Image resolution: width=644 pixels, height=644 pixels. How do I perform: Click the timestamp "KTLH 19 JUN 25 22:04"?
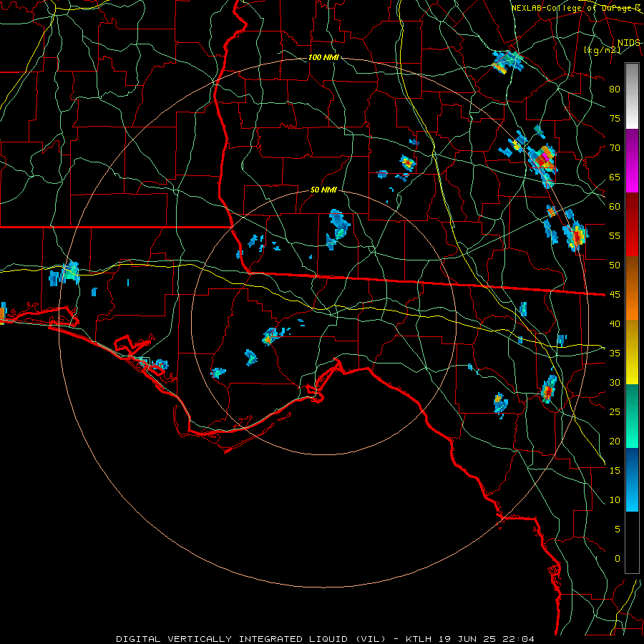(x=470, y=639)
